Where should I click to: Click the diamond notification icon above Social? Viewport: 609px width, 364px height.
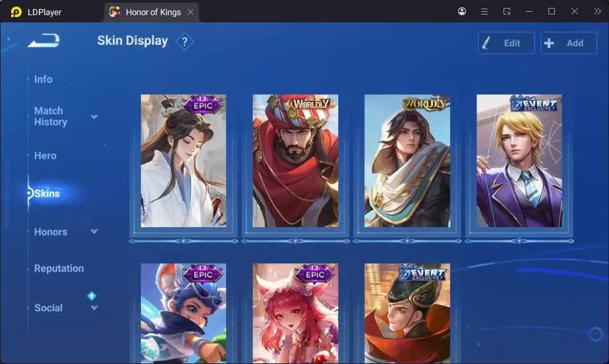point(92,296)
